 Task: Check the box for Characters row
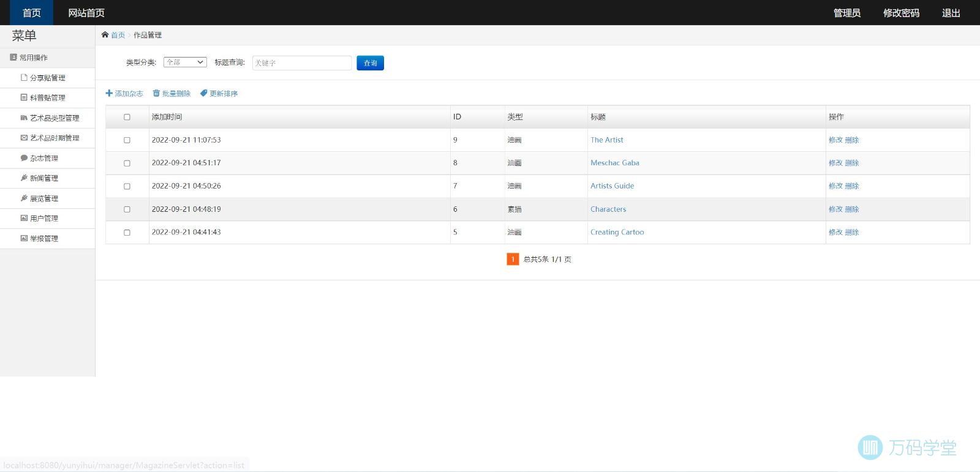pyautogui.click(x=127, y=209)
